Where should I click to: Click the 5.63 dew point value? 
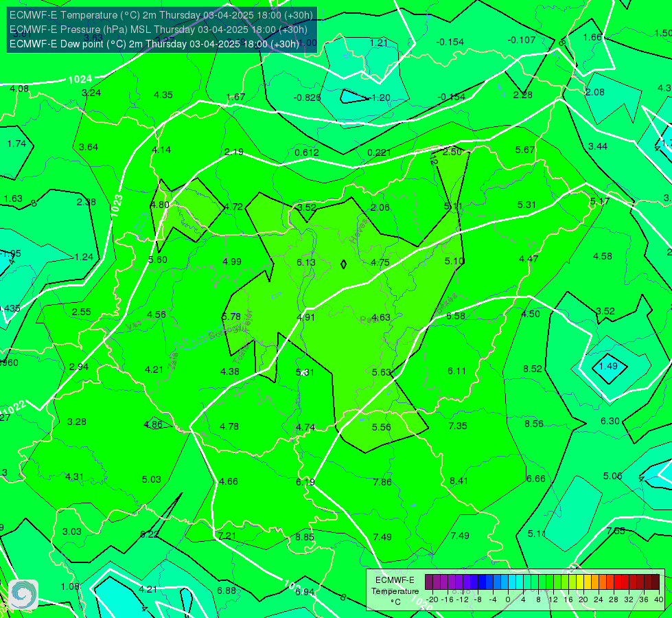point(382,372)
